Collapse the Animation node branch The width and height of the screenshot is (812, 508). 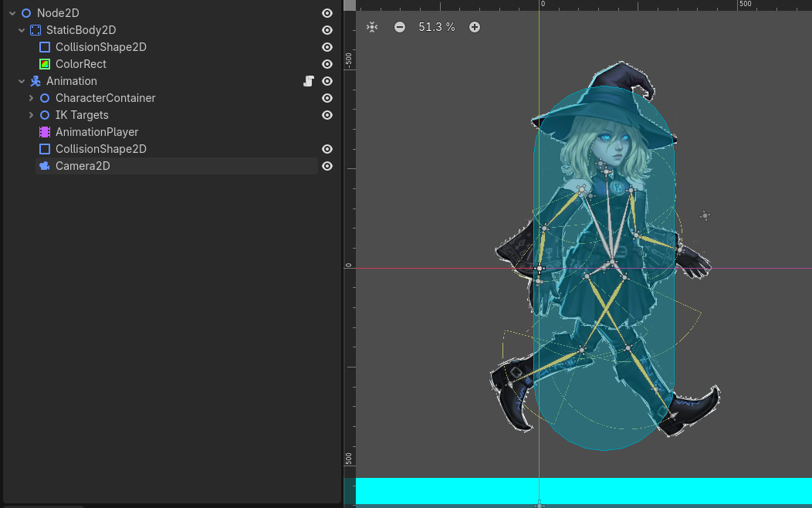(x=22, y=81)
